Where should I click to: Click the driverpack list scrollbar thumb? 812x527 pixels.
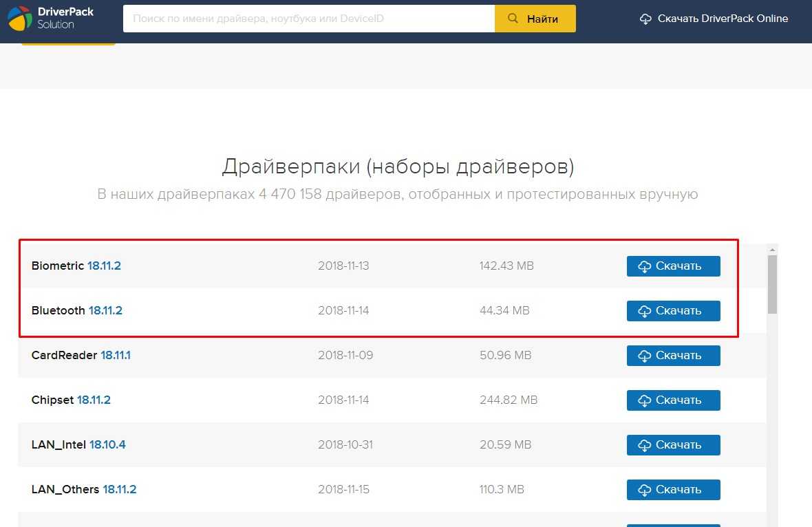tap(772, 283)
